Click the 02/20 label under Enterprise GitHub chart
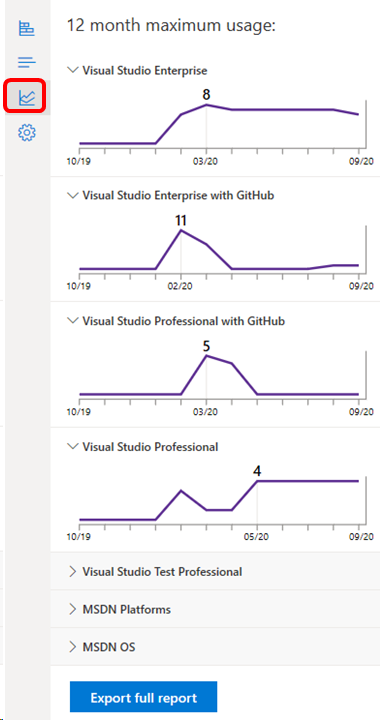 pos(181,286)
